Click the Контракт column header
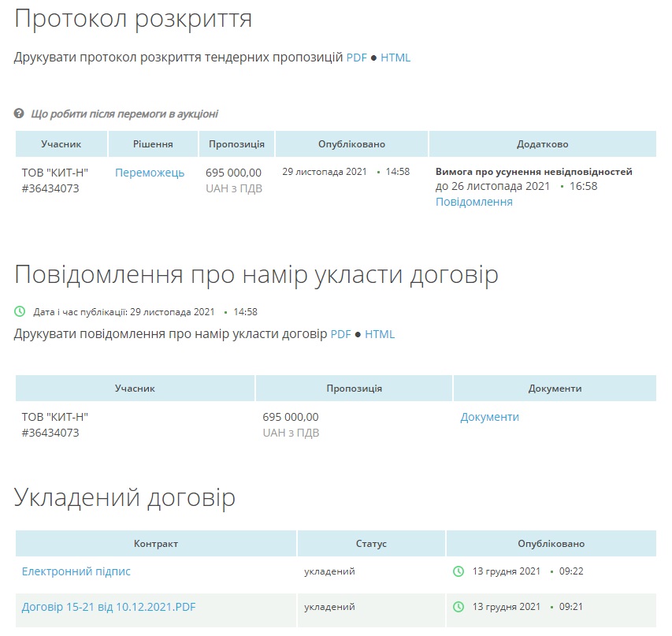Image resolution: width=672 pixels, height=636 pixels. [156, 544]
